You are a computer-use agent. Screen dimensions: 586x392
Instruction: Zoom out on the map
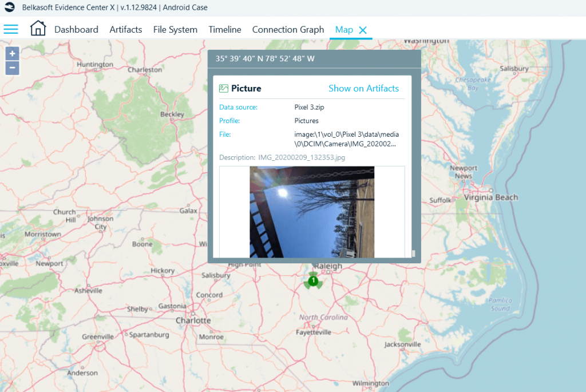tap(12, 68)
